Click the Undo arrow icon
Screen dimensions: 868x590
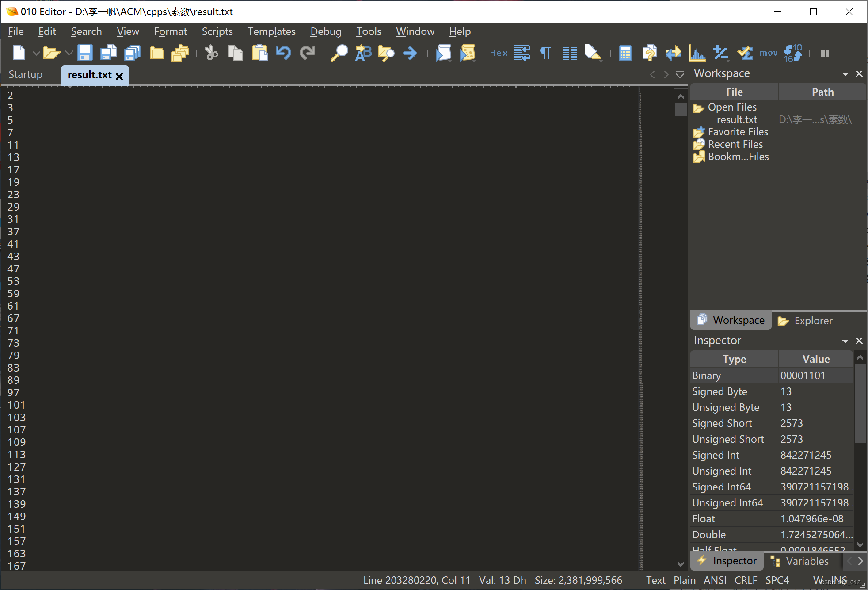(283, 53)
